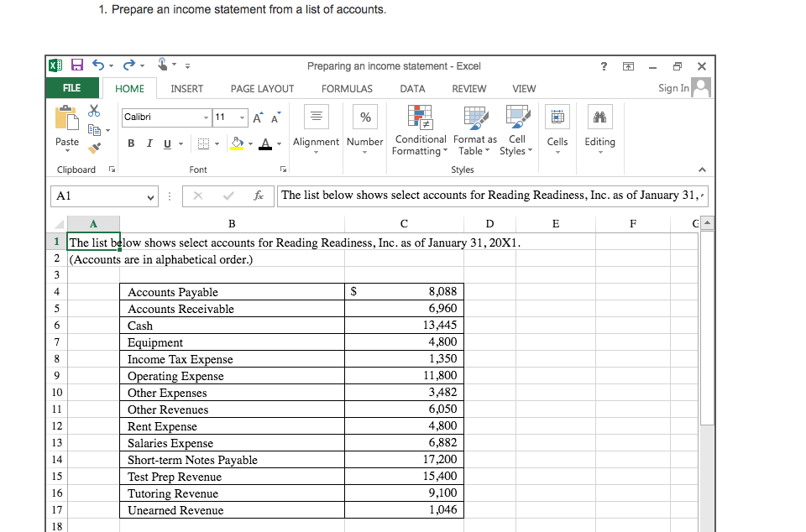Click the Insert Function fx button
Image resolution: width=806 pixels, height=532 pixels.
(x=259, y=196)
